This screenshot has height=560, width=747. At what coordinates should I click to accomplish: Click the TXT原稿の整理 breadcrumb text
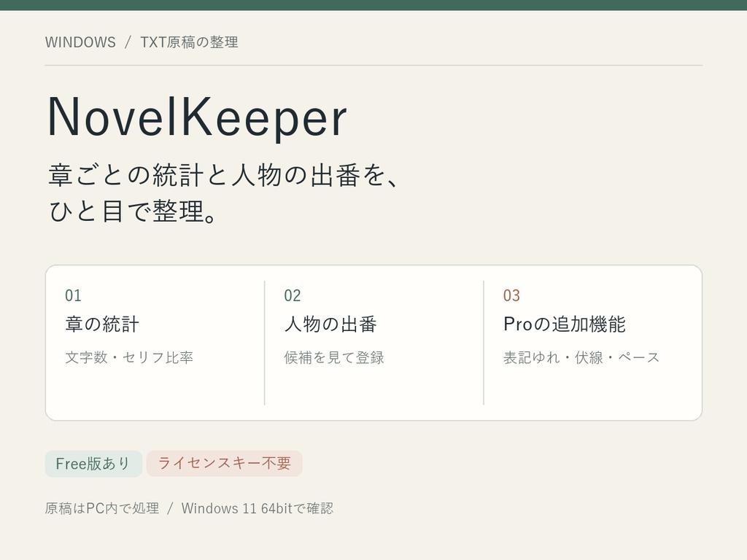coord(189,42)
